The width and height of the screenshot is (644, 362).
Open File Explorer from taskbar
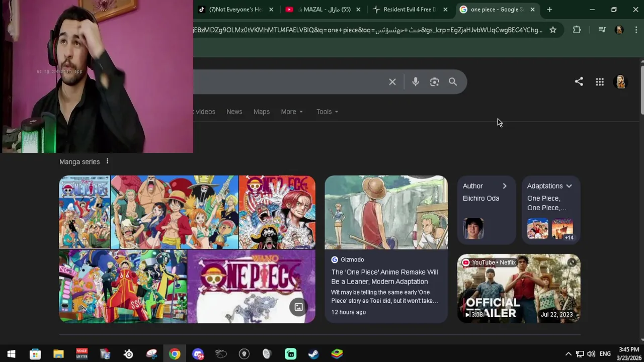tap(58, 354)
